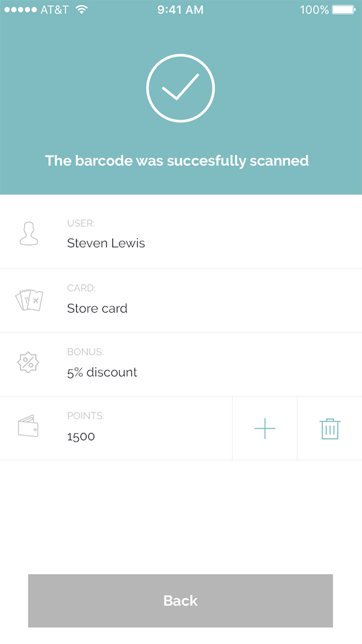Tap the wallet points icon

coord(28,426)
